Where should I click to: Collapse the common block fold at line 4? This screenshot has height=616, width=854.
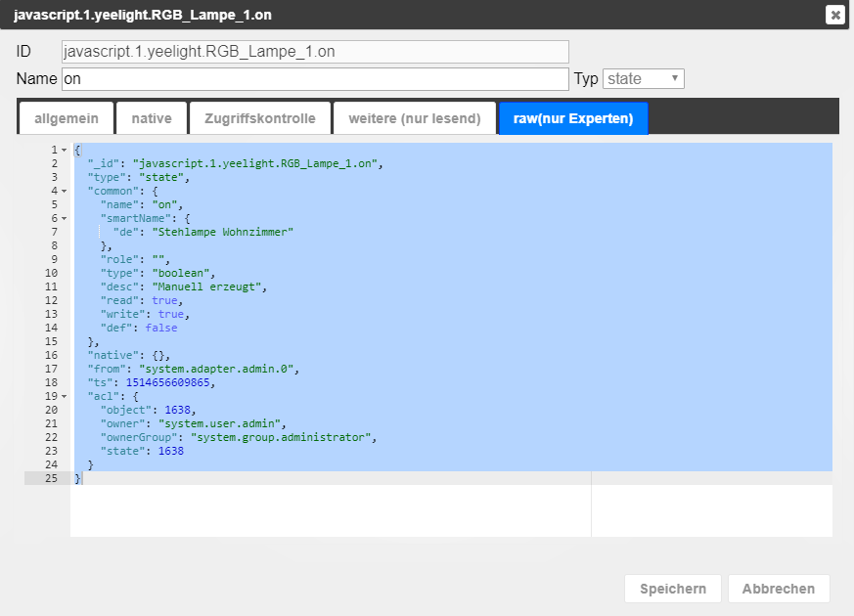point(65,191)
